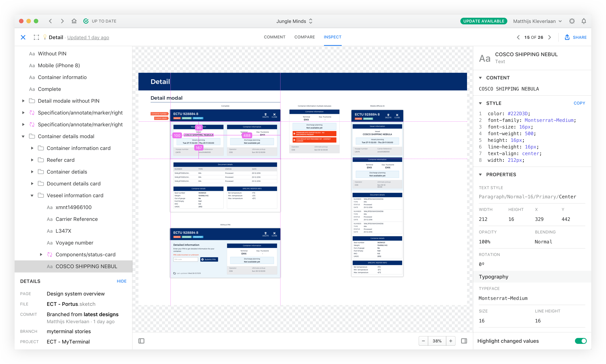Go to next artboard arrow
The image size is (606, 364).
(550, 37)
